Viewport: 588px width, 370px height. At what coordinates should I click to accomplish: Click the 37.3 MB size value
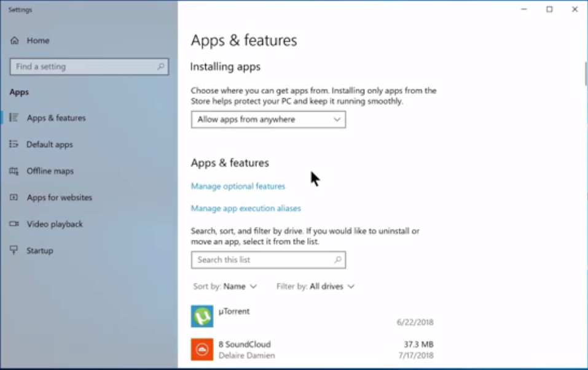click(418, 344)
